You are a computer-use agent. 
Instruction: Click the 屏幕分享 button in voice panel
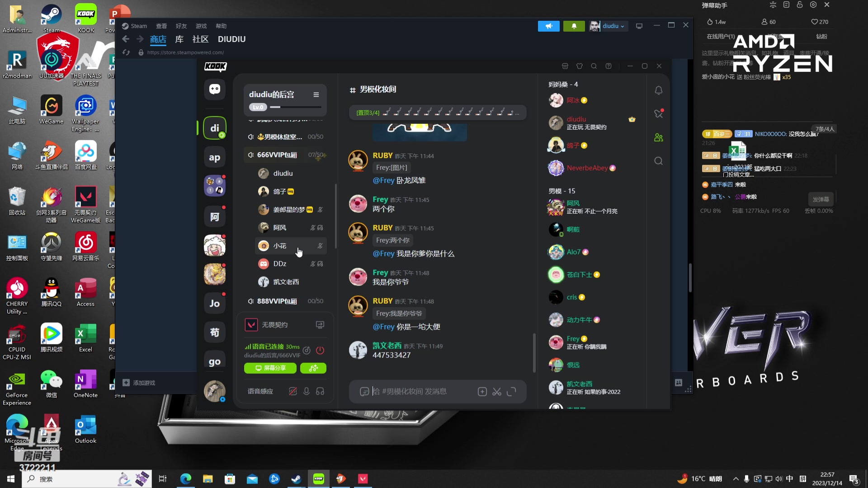pos(270,368)
